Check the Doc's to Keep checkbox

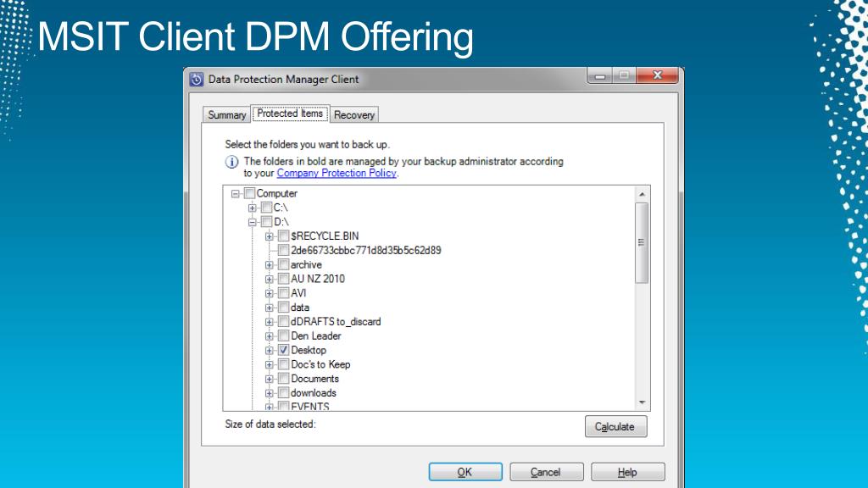(283, 364)
